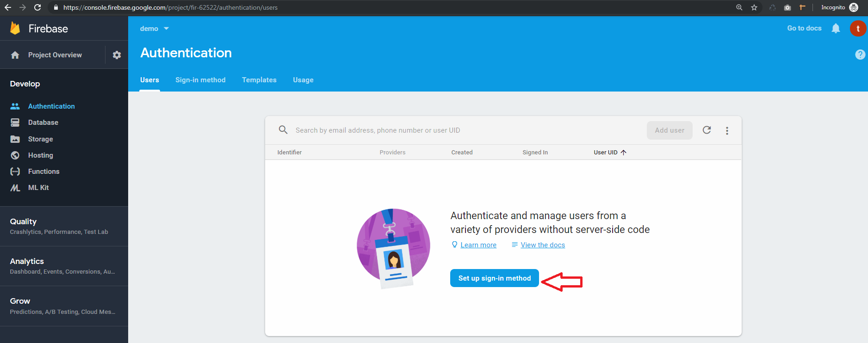
Task: Click the project settings gear icon
Action: 117,55
